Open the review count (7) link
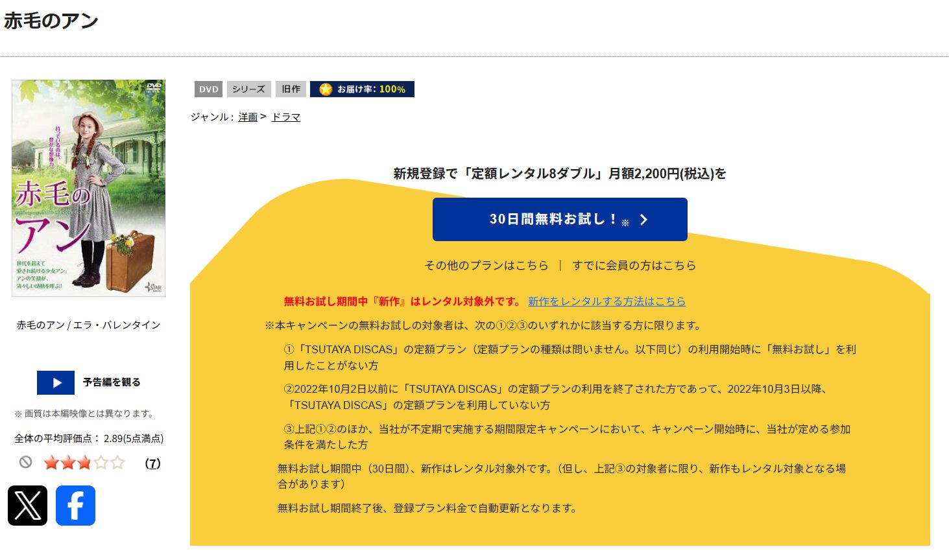This screenshot has height=560, width=949. [152, 463]
